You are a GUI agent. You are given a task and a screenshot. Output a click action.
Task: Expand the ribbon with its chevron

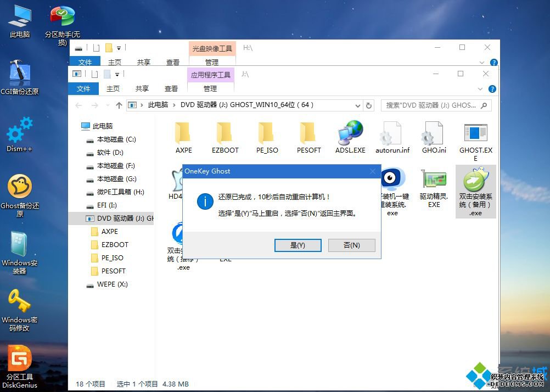click(480, 88)
